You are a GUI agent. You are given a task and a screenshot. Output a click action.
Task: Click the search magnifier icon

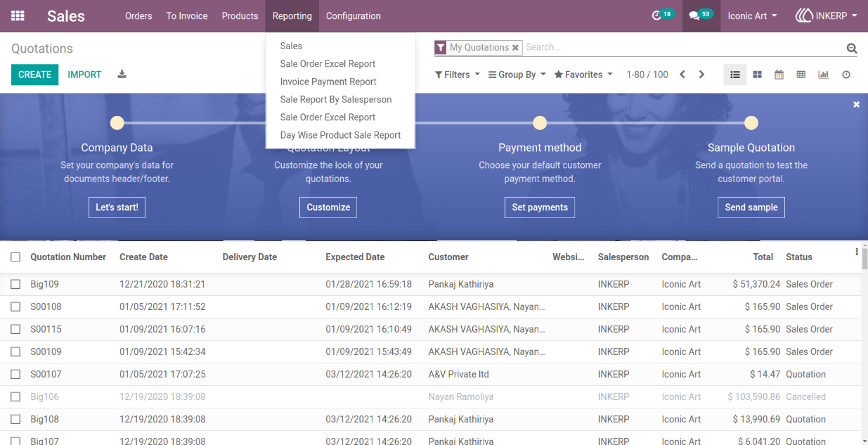pos(852,48)
